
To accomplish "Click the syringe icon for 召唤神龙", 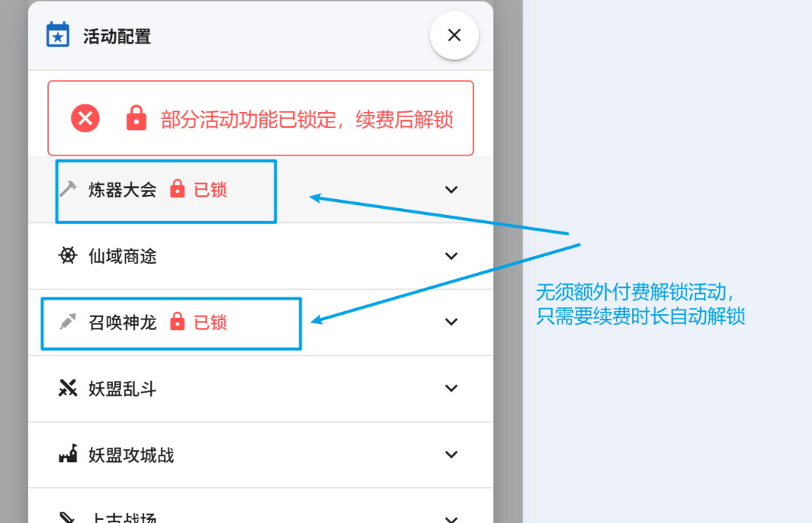I will 68,322.
